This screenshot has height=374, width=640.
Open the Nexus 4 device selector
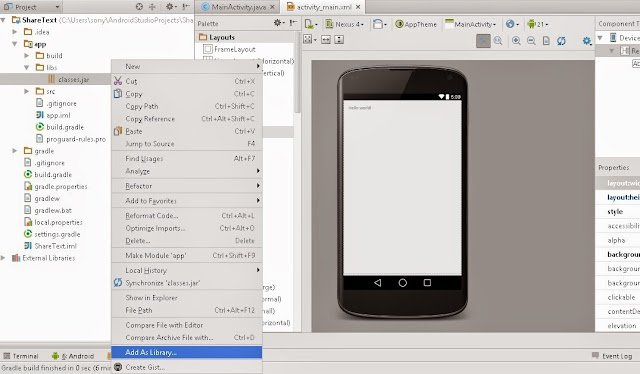point(344,24)
